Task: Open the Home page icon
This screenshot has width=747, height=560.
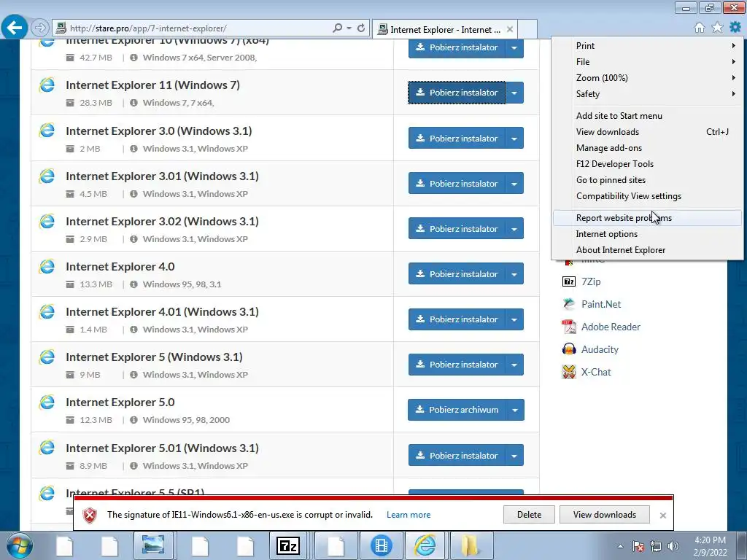Action: pyautogui.click(x=700, y=28)
